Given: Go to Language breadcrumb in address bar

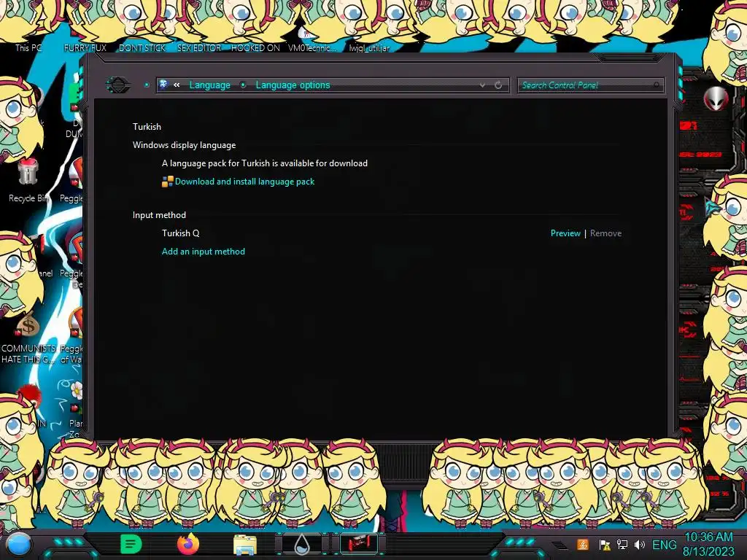Looking at the screenshot, I should (209, 85).
